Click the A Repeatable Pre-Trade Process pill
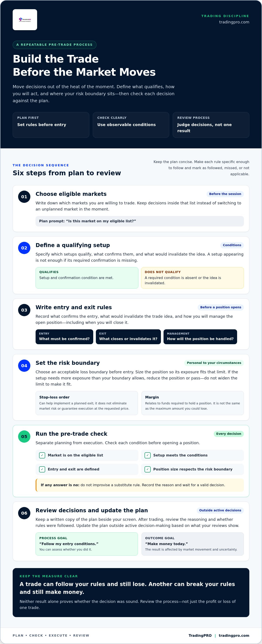The image size is (262, 644). [54, 45]
